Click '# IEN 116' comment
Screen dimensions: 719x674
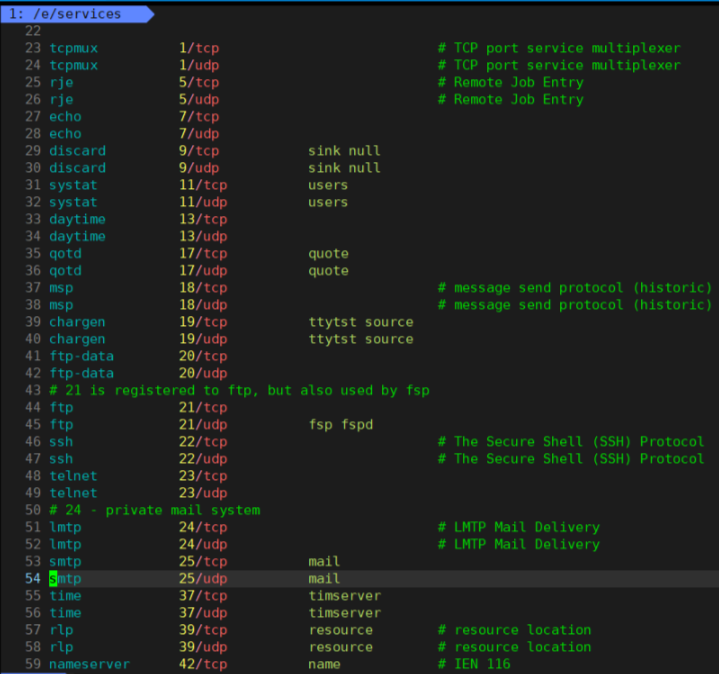[x=474, y=664]
